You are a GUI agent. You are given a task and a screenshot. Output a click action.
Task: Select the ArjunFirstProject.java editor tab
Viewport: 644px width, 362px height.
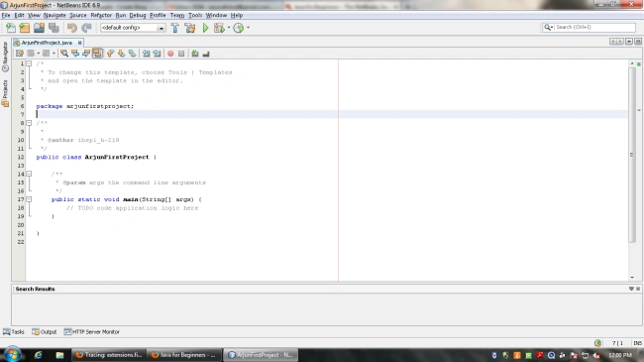[47, 43]
